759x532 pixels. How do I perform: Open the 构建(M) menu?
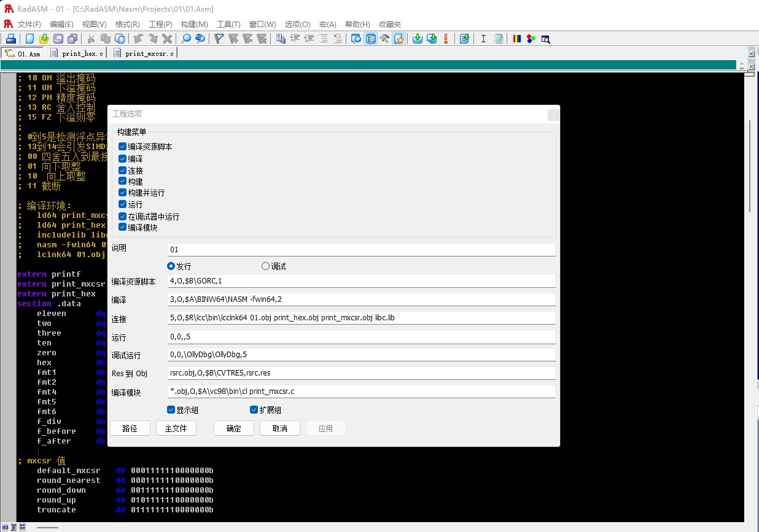(194, 24)
